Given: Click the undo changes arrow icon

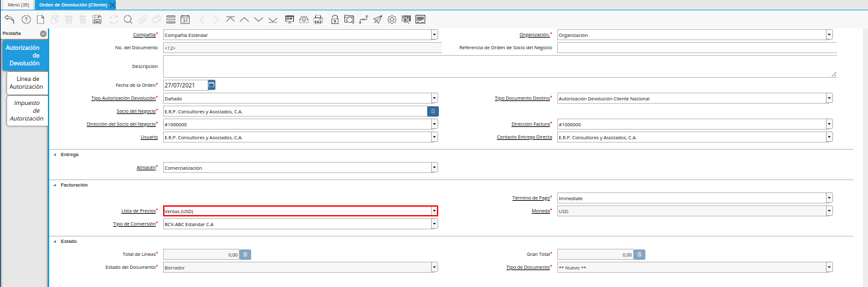Looking at the screenshot, I should click(9, 19).
